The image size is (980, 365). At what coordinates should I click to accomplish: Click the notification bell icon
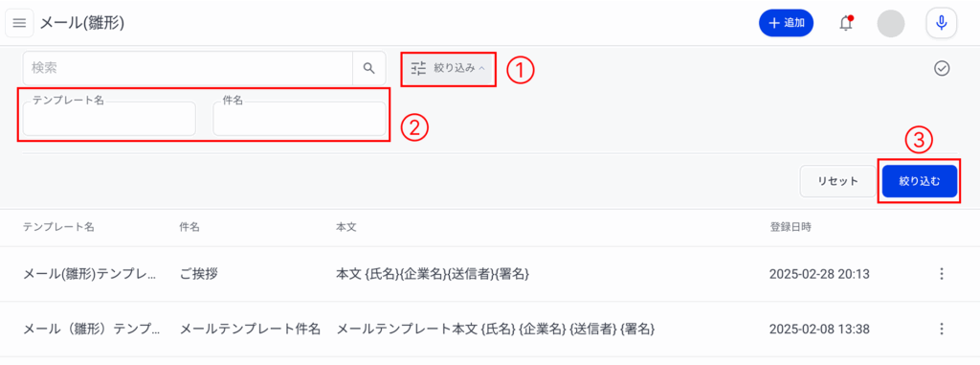[846, 23]
